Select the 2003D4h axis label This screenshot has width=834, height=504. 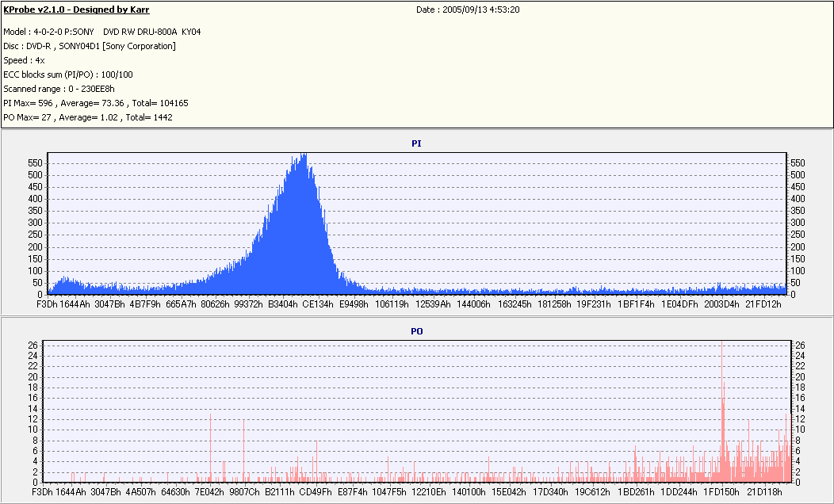tap(721, 304)
